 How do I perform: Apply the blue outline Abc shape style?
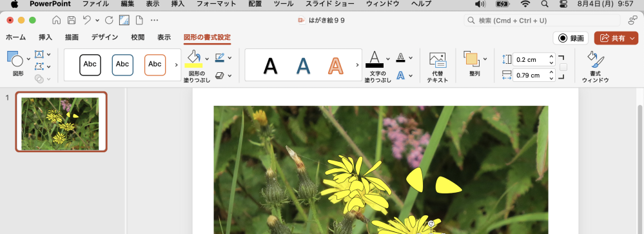122,64
